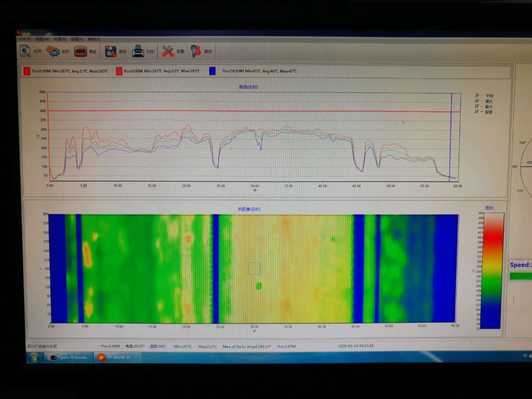Start real-time mode via the gears icon

(x=53, y=51)
